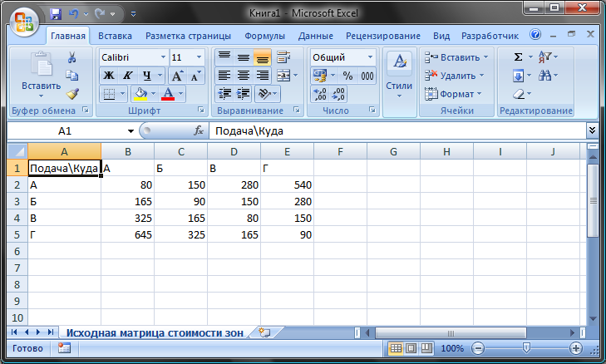Viewport: 606px width, 364px height.
Task: Click the Insert Function fx icon
Action: click(x=199, y=131)
